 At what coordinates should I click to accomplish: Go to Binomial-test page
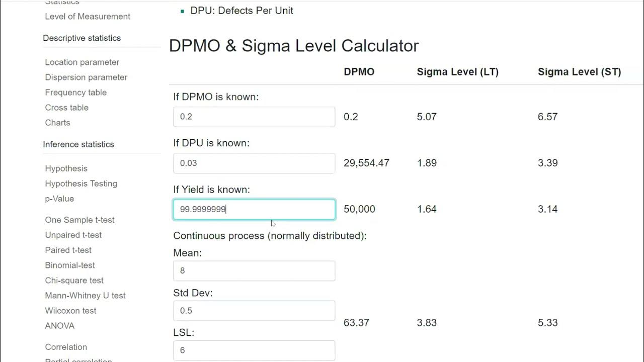pos(69,265)
